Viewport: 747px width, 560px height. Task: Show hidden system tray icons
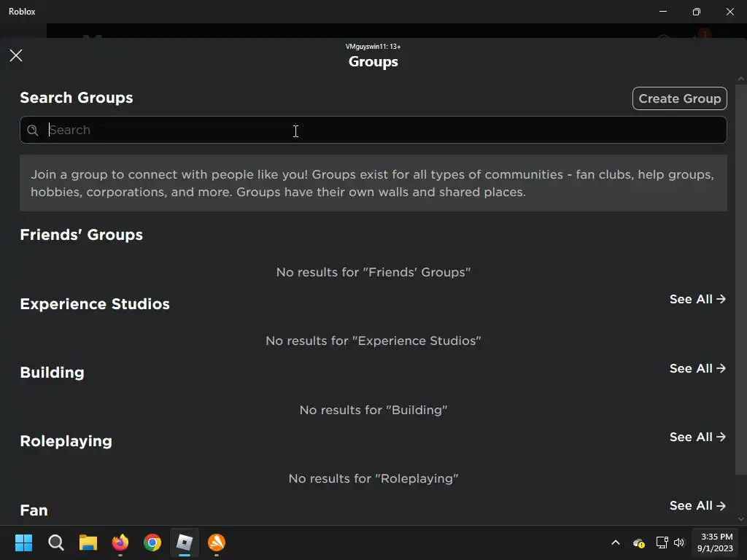(616, 542)
